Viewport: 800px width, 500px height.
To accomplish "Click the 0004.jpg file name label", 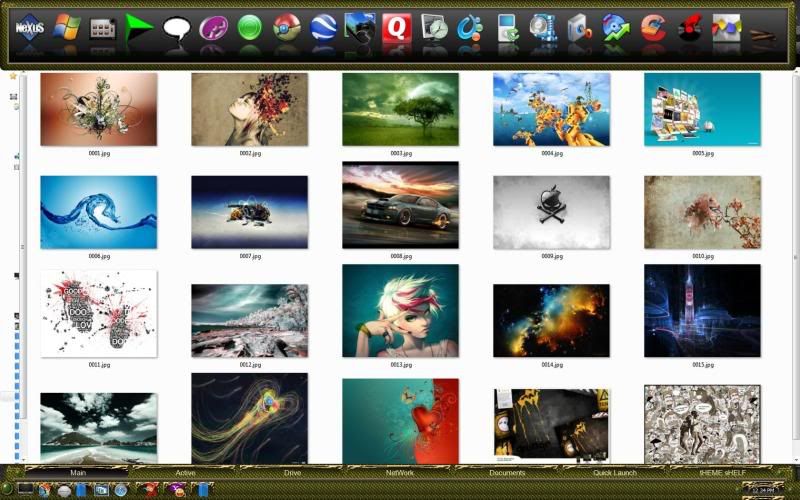I will tap(552, 153).
